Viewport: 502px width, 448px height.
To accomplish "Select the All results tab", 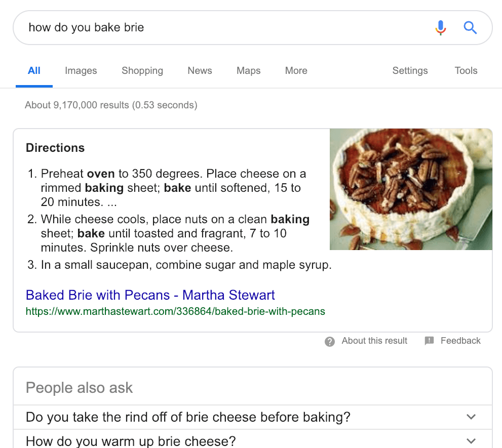I will coord(34,71).
